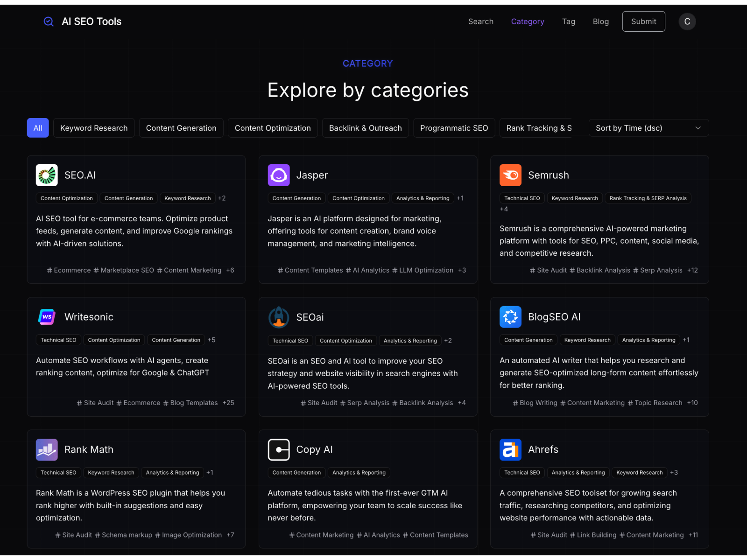Screen dimensions: 747x560
Task: Filter by Keyword Research category
Action: pyautogui.click(x=94, y=128)
